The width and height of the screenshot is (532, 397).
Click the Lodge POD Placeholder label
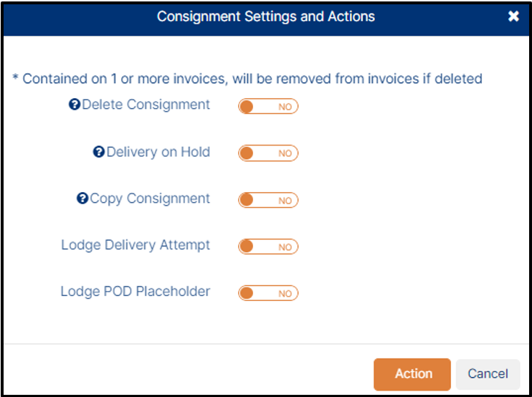136,292
